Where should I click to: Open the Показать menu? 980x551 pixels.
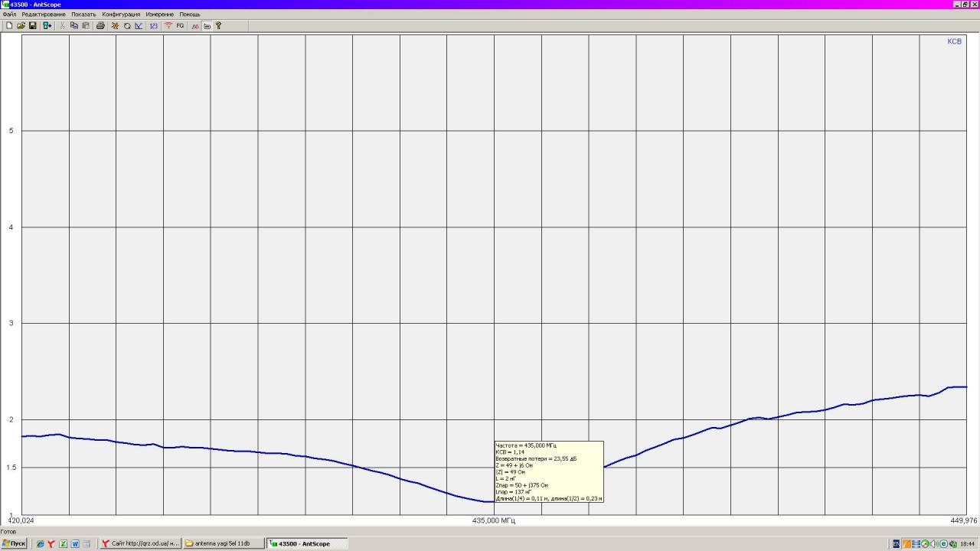click(x=83, y=14)
